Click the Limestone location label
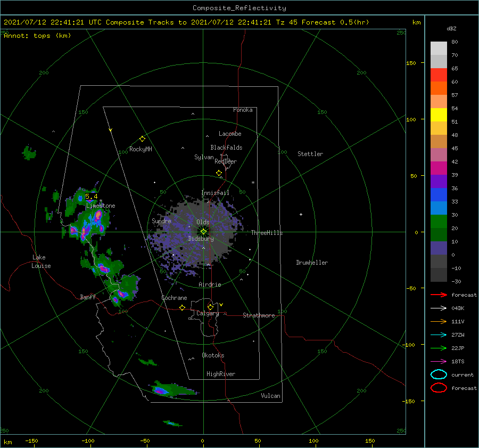Image resolution: width=479 pixels, height=448 pixels. tap(101, 206)
